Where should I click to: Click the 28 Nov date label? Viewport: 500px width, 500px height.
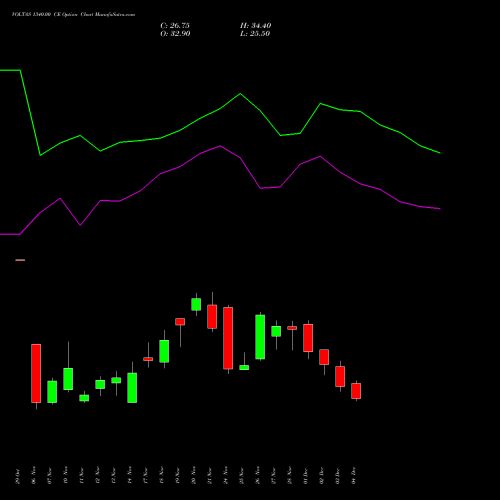(x=290, y=476)
